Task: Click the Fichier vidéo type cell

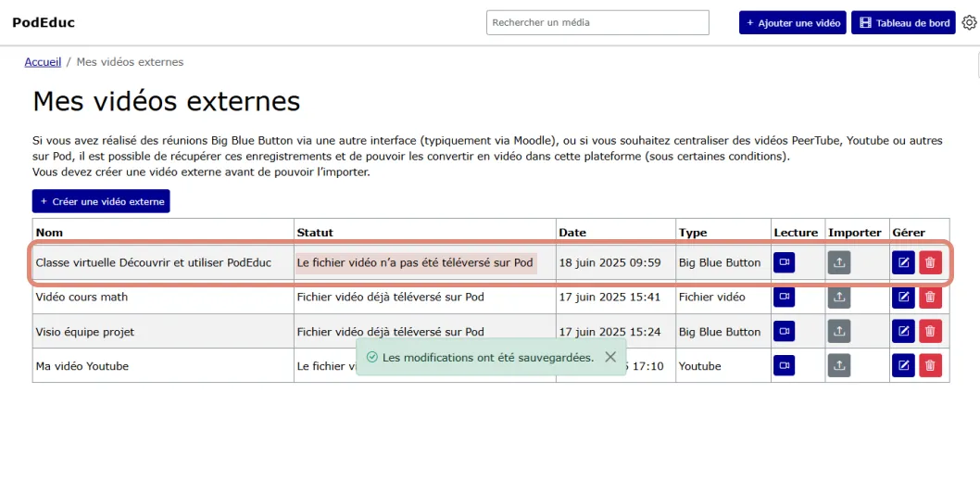Action: [722, 297]
